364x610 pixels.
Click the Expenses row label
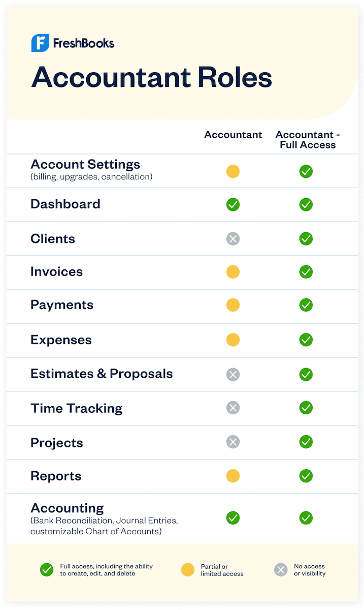[x=61, y=340]
